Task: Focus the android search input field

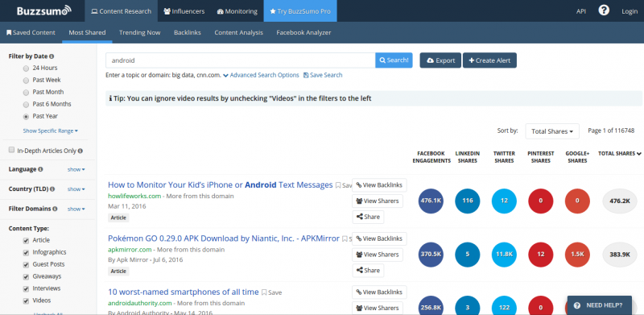Action: 240,60
